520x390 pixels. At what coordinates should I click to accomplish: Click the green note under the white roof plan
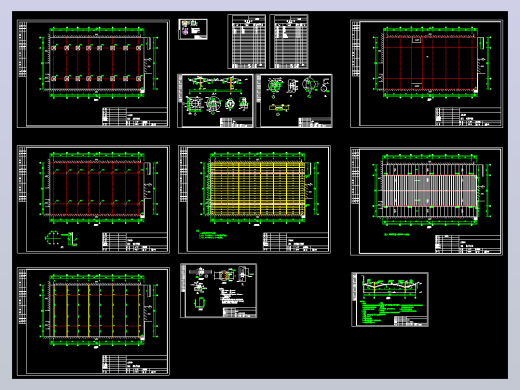(397, 235)
